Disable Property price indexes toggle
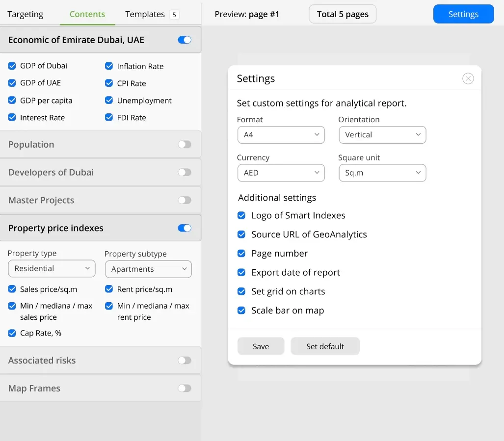504x441 pixels. tap(185, 228)
